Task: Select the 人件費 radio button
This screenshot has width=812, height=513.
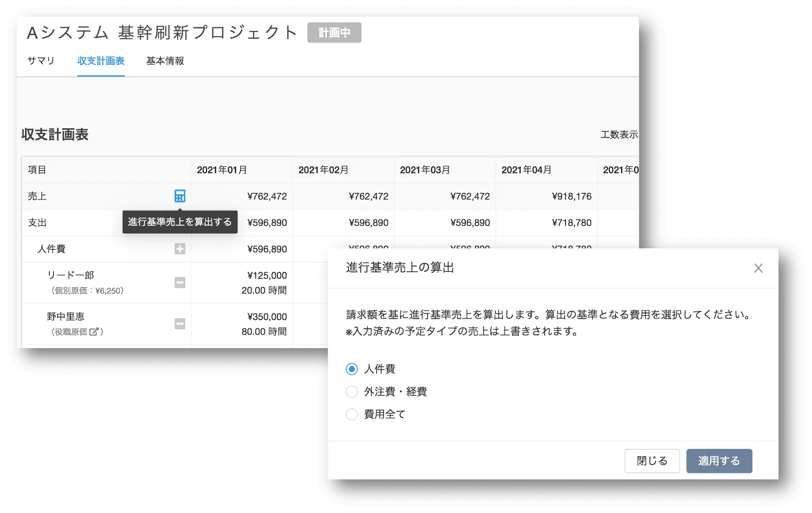Action: click(352, 369)
